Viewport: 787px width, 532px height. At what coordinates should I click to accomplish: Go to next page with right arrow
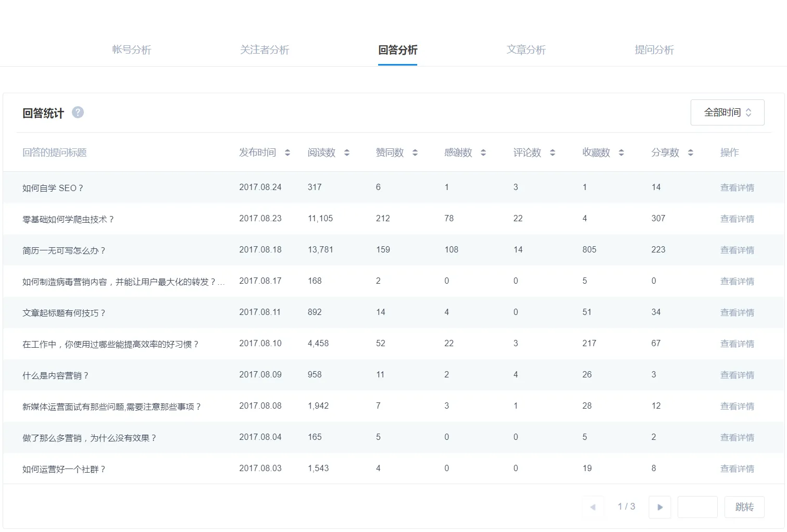coord(660,507)
